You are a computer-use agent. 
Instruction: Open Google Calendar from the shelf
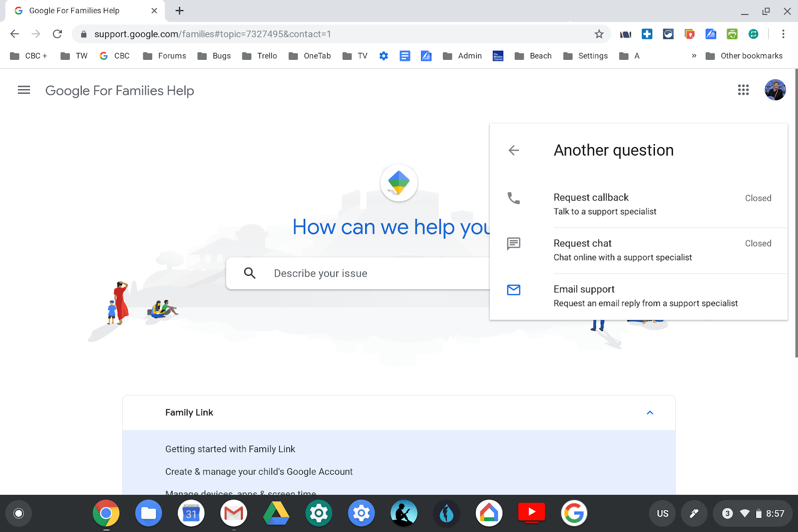(191, 513)
